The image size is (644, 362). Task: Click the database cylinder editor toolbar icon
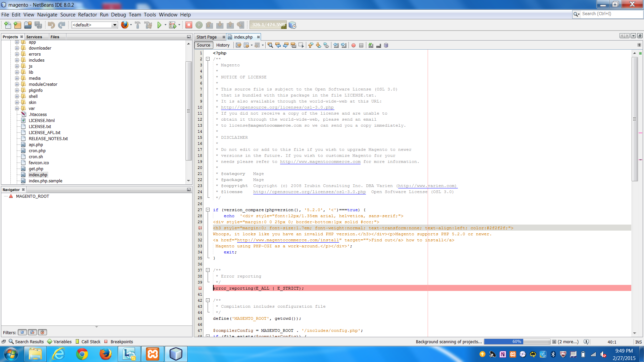[x=386, y=45]
